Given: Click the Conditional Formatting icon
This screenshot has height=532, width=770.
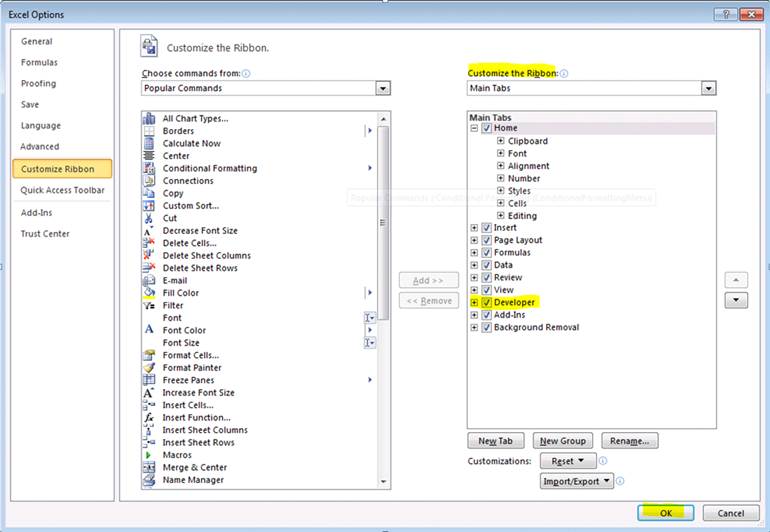Looking at the screenshot, I should click(x=149, y=168).
